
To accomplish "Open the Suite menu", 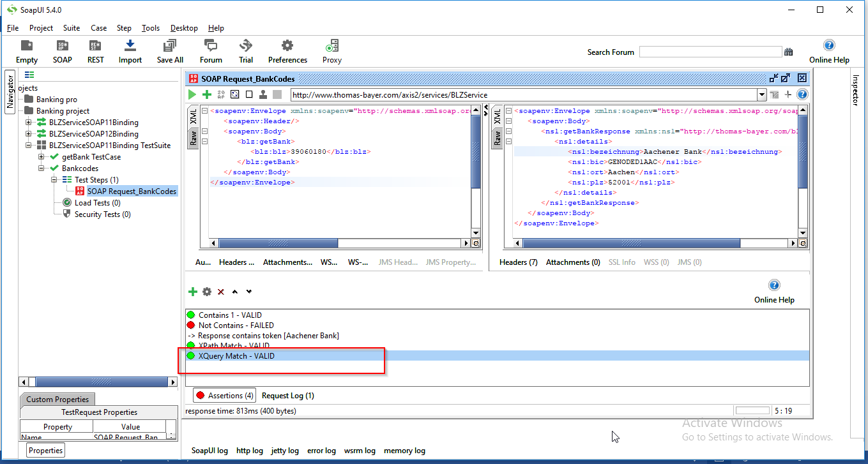I will (72, 28).
